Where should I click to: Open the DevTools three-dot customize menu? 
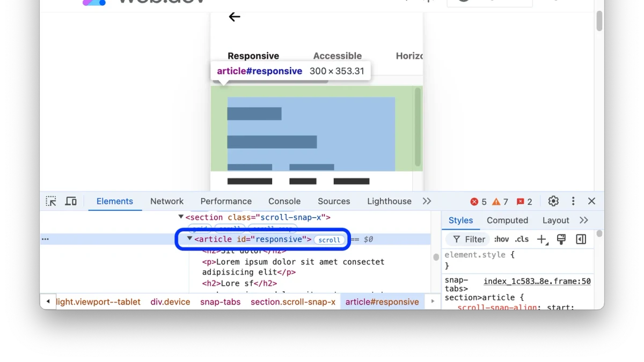coord(573,201)
